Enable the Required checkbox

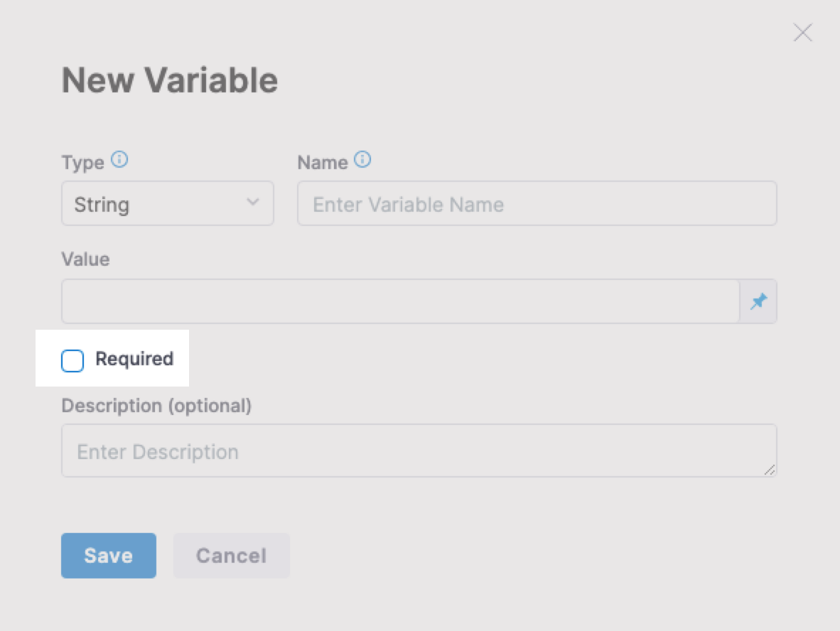point(72,361)
